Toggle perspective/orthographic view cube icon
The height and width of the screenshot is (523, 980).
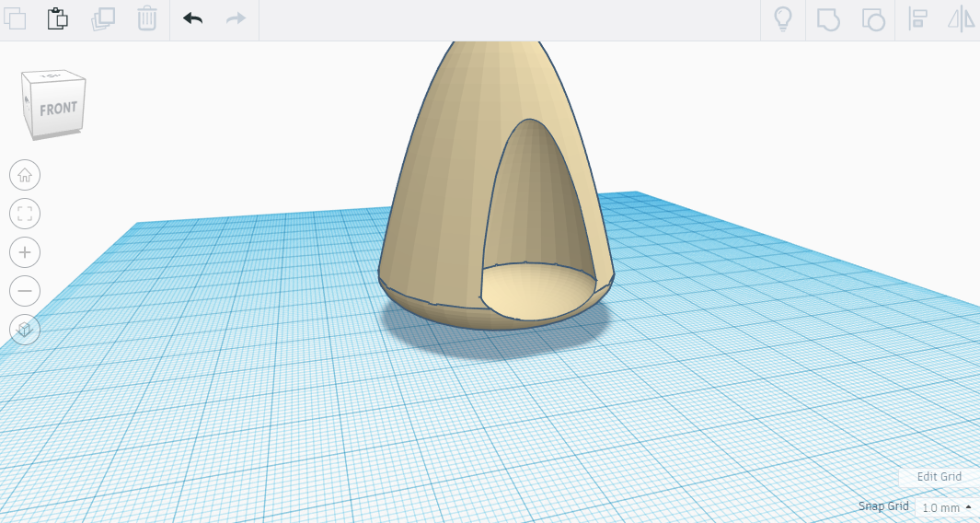point(25,330)
